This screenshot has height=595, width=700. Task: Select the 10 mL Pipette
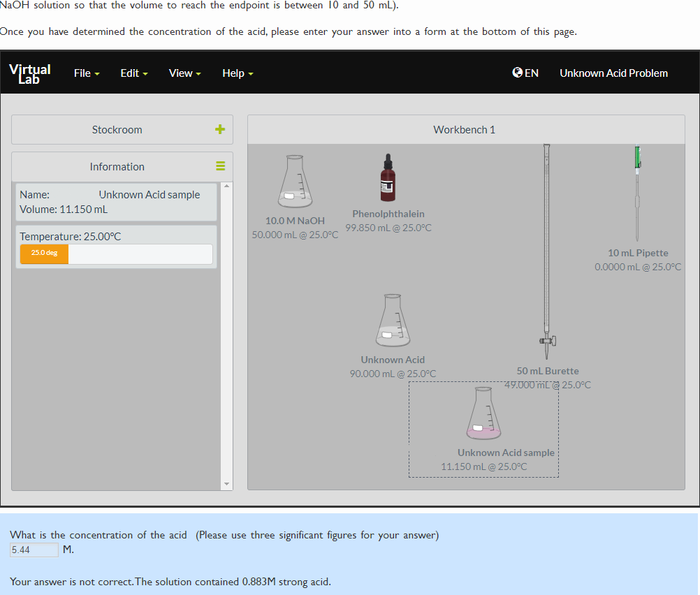click(x=638, y=193)
